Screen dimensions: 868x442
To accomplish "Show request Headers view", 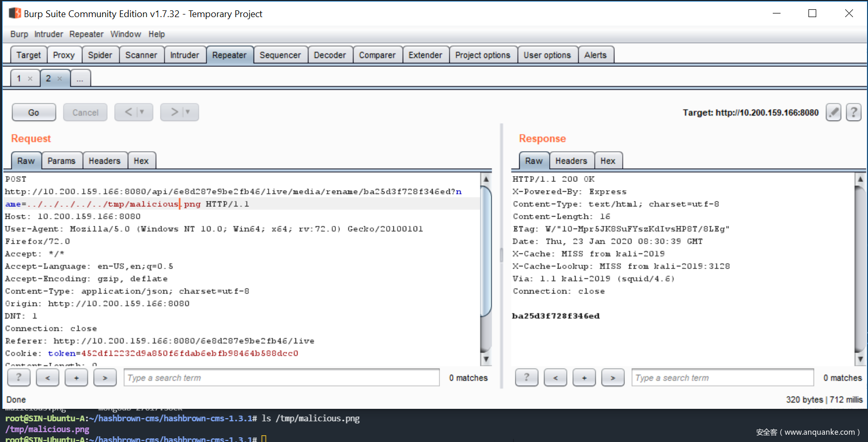I will pos(105,161).
